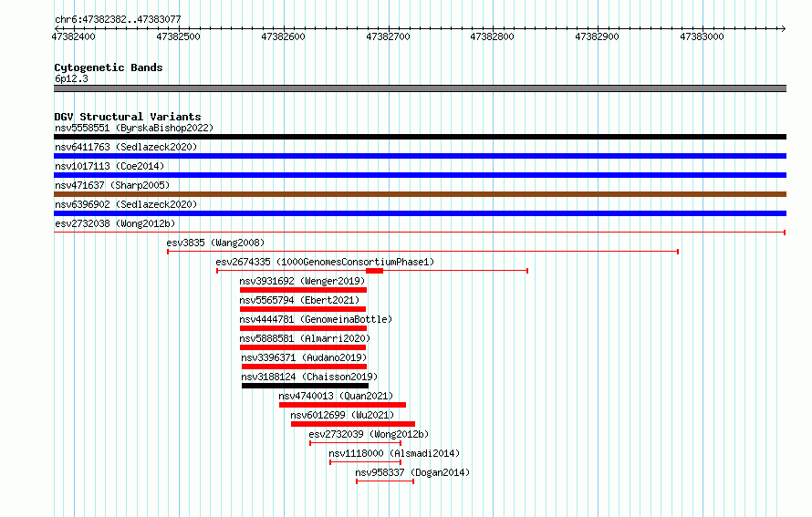The height and width of the screenshot is (517, 812).
Task: Select the red nsv4740013 variant bar
Action: (x=342, y=405)
